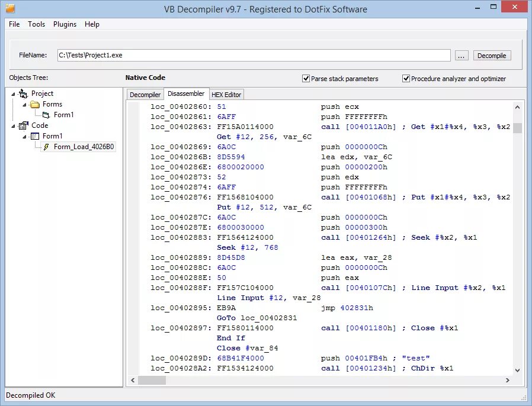Click the Project node icon in Objects Tree

click(x=23, y=94)
